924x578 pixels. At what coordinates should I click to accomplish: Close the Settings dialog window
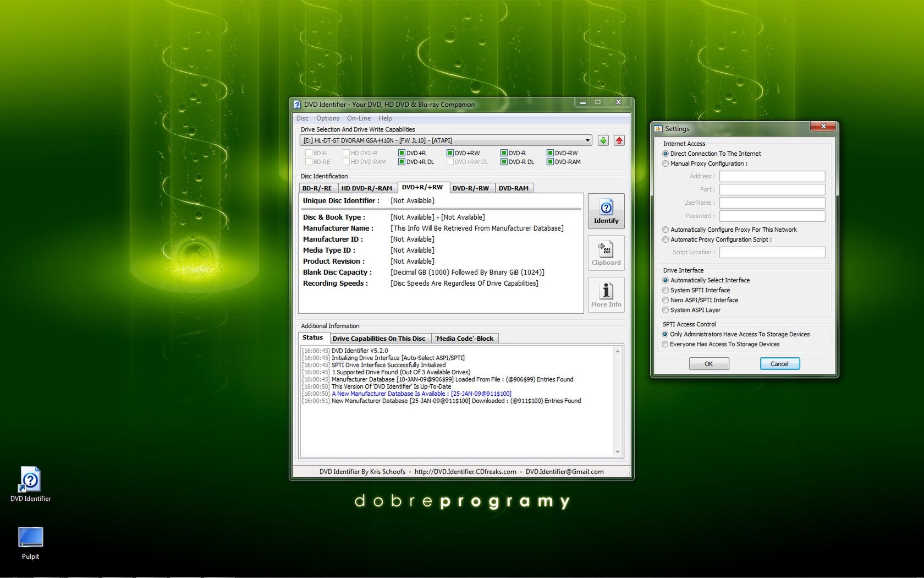823,127
